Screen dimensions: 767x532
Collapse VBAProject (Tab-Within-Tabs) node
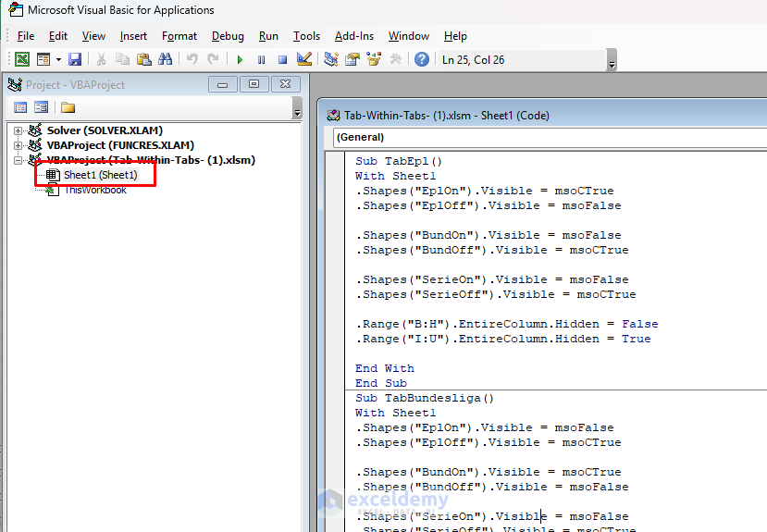[19, 160]
